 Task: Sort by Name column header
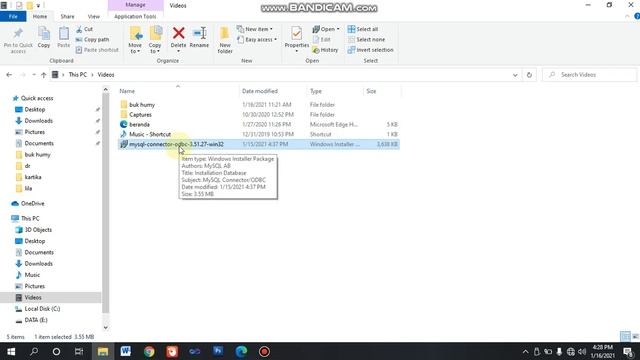click(178, 91)
